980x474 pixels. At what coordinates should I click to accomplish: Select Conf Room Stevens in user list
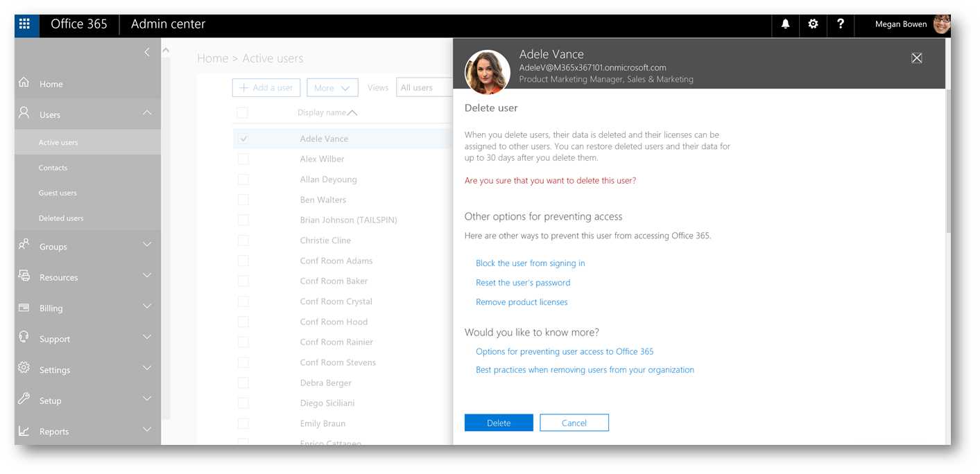(338, 362)
